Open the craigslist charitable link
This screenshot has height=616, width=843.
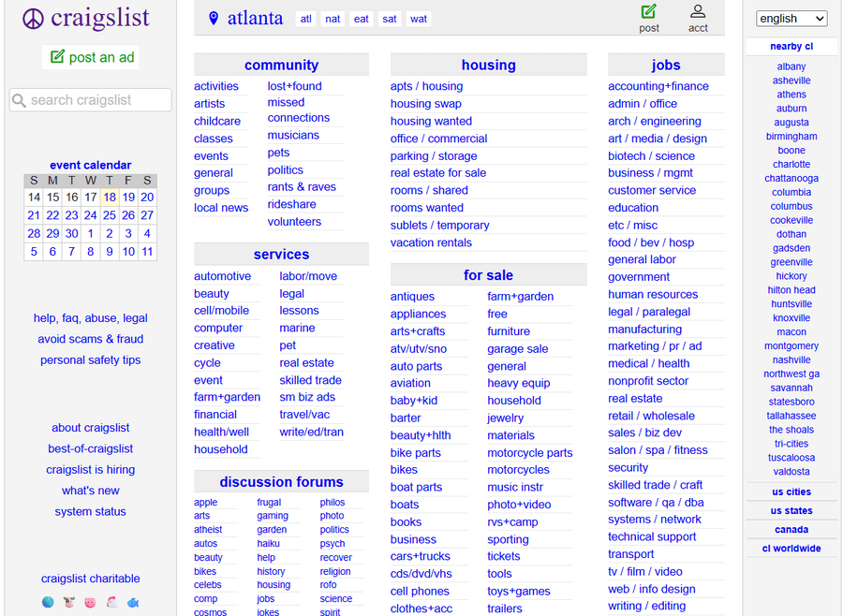(x=90, y=579)
